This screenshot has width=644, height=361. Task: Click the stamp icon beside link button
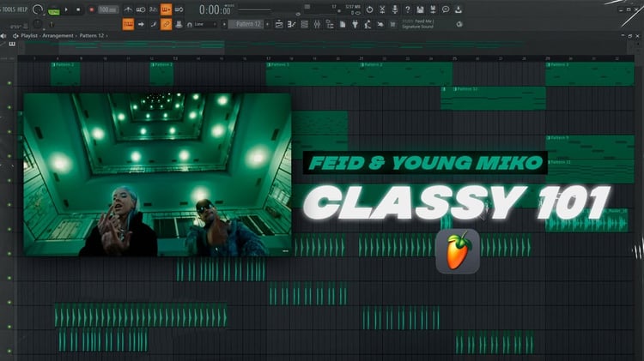179,24
